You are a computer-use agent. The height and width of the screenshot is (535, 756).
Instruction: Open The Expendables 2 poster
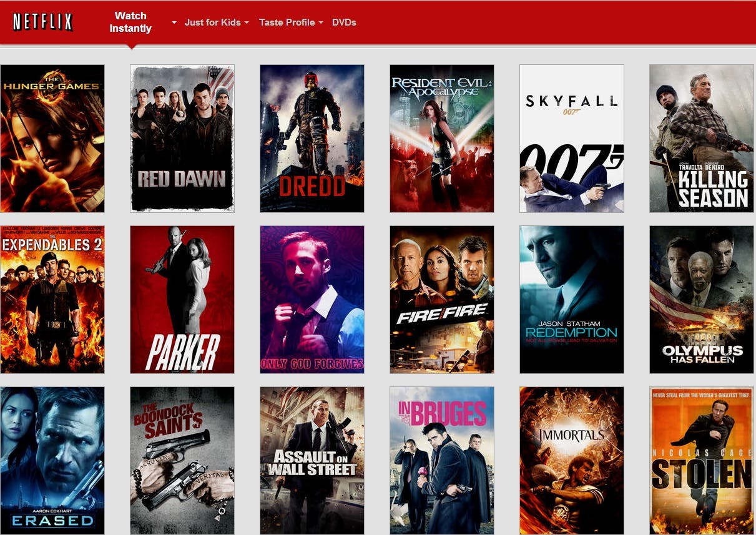point(52,300)
